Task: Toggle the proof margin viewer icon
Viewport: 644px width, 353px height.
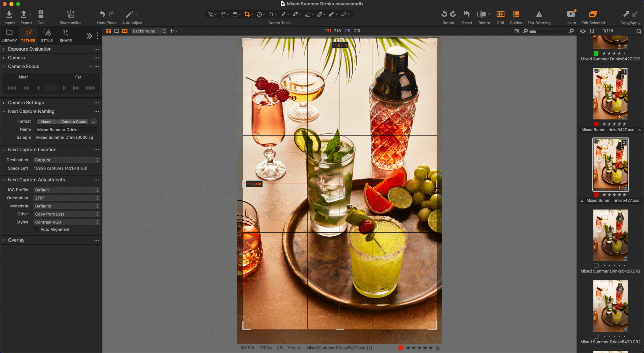Action: [x=125, y=31]
